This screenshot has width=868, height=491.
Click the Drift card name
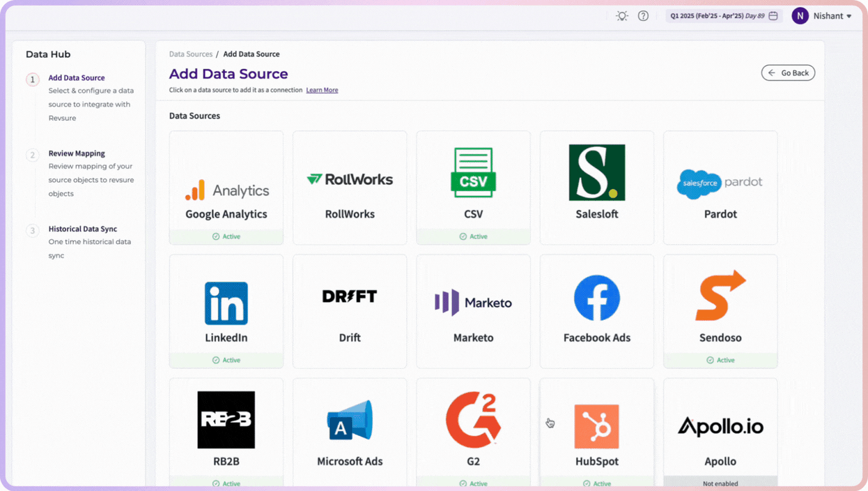(350, 338)
